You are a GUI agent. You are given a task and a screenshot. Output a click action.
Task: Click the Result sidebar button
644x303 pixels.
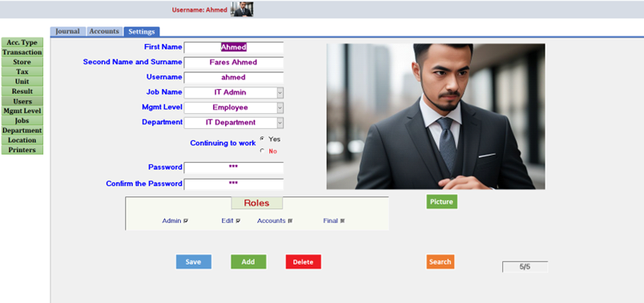22,91
